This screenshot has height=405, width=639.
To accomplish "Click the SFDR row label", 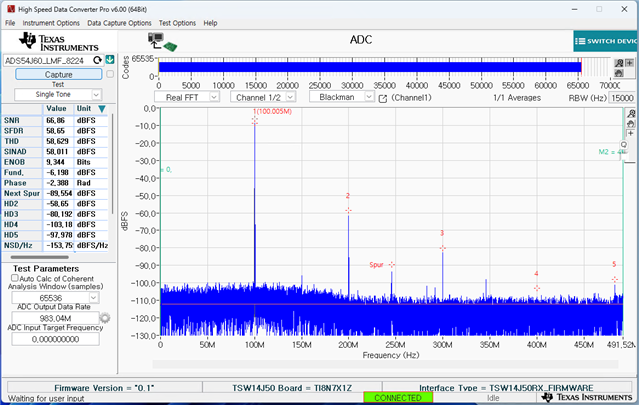I will tap(14, 131).
